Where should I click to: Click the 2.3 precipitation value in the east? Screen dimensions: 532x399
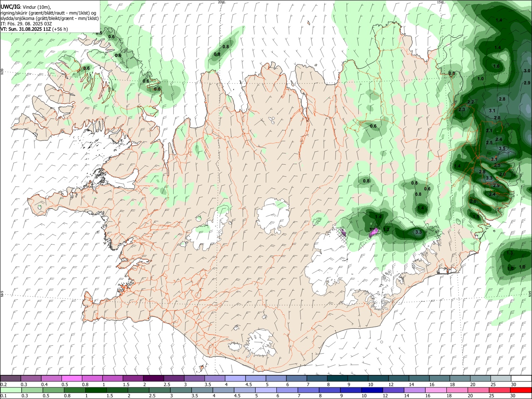click(462, 109)
